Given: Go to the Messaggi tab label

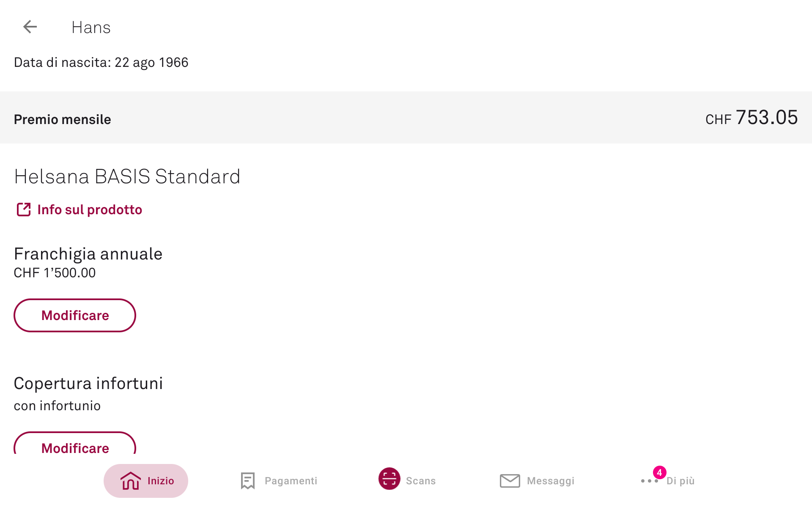Looking at the screenshot, I should tap(551, 481).
